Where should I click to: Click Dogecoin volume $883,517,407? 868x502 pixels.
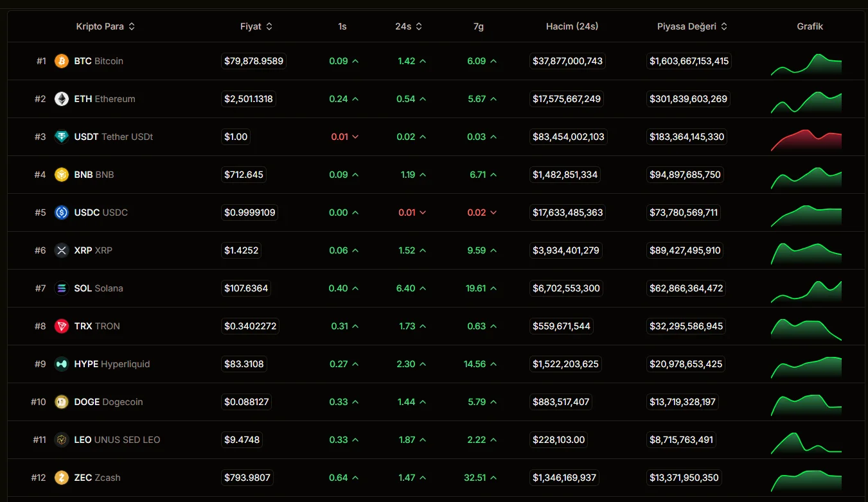561,402
